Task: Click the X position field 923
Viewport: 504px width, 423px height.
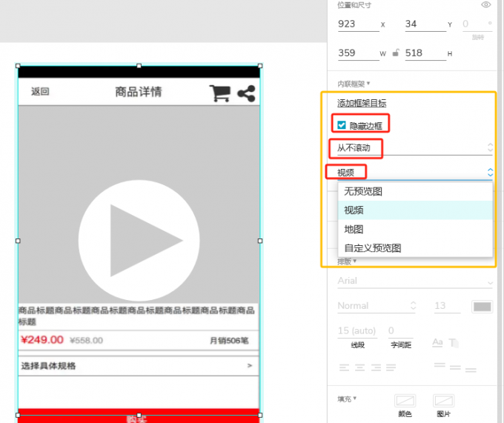Action: click(359, 24)
